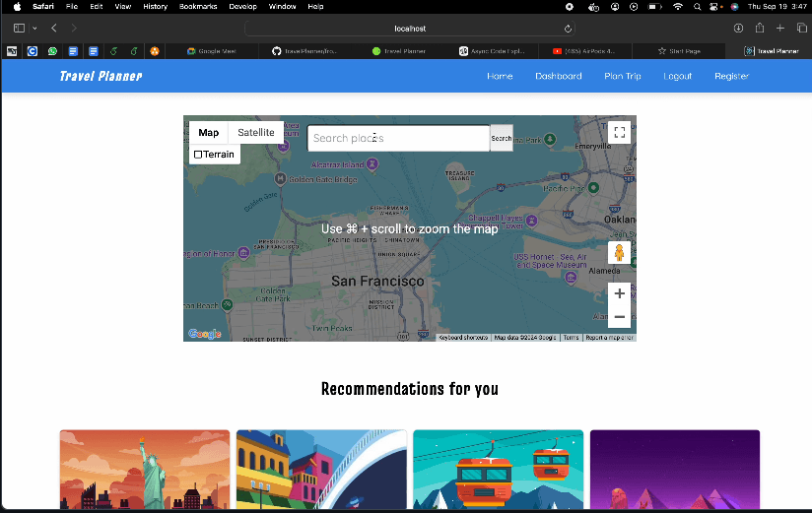812x513 pixels.
Task: Open the WhatsApp pinned tab
Action: (52, 51)
